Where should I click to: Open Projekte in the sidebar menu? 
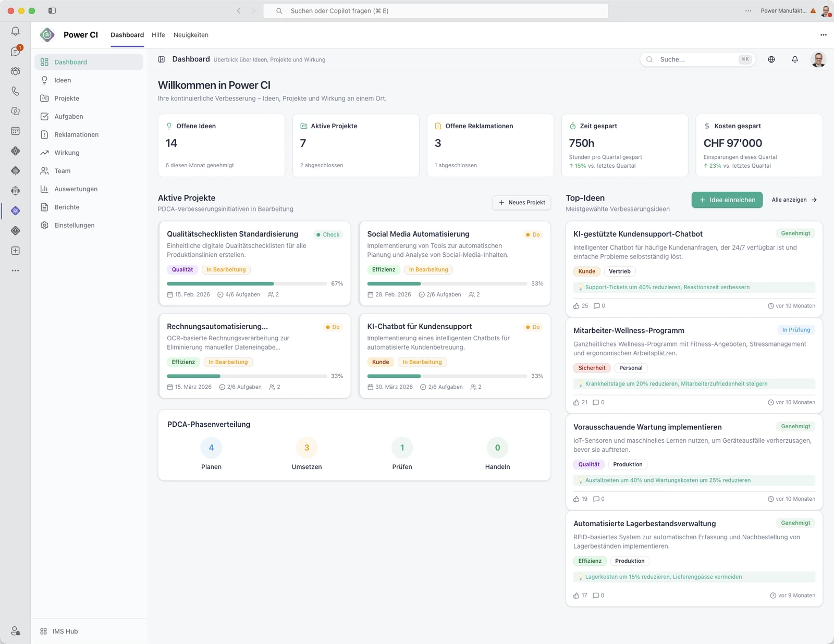click(89, 98)
